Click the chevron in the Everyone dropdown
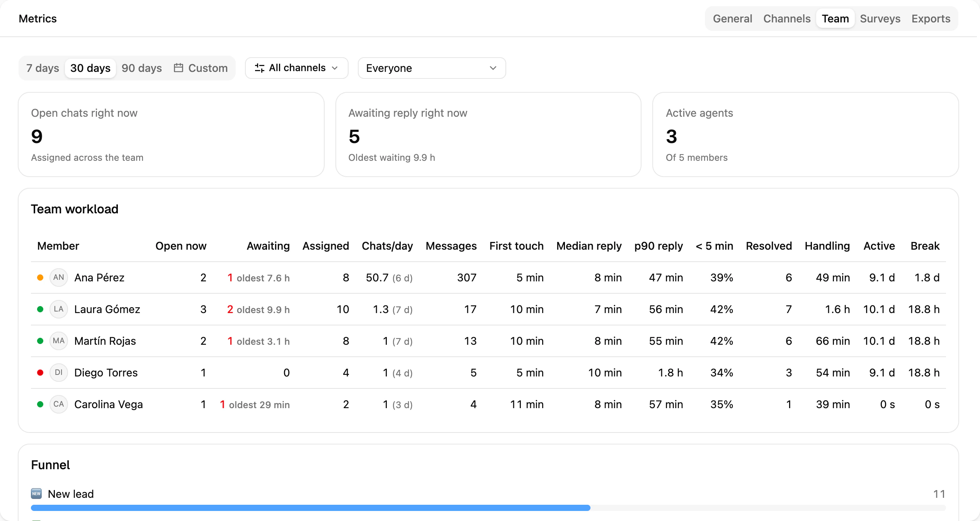Image resolution: width=980 pixels, height=521 pixels. pyautogui.click(x=493, y=68)
